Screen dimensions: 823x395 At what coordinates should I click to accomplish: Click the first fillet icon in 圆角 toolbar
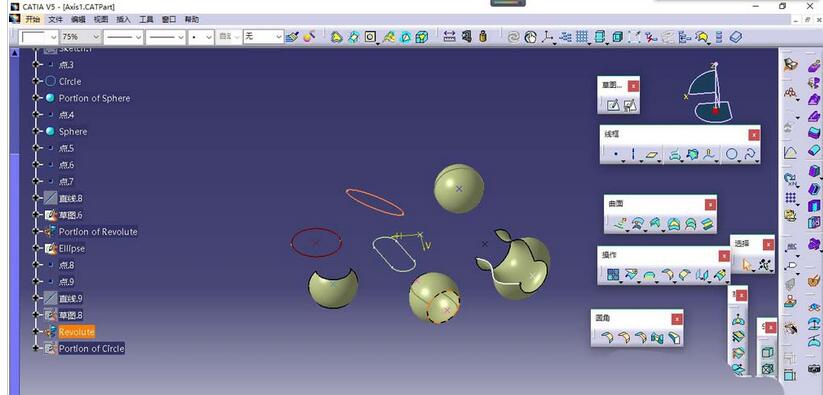point(606,338)
